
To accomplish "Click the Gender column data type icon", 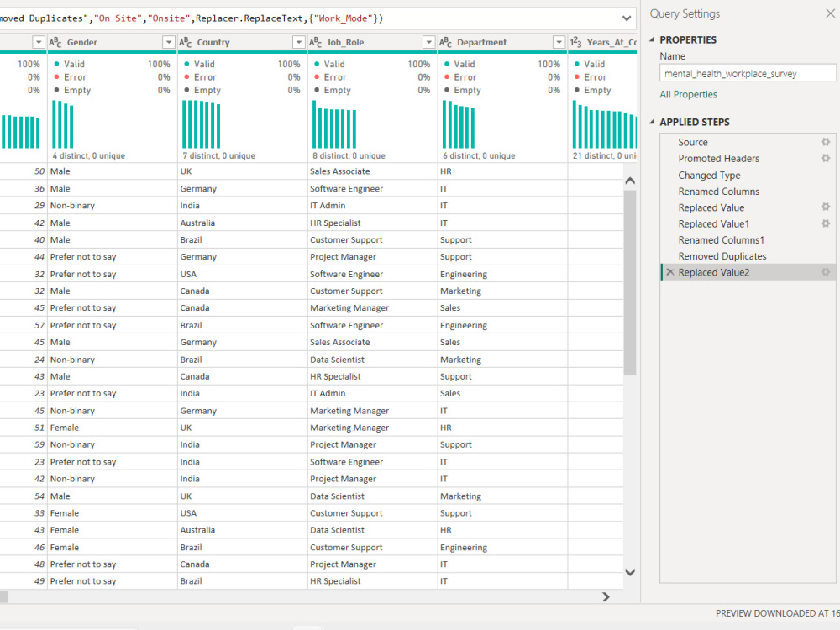I will [55, 42].
